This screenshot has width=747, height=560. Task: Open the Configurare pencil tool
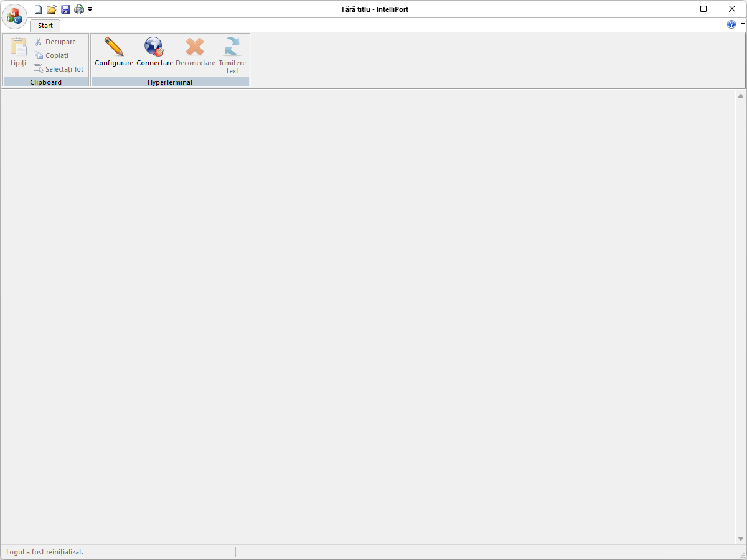pyautogui.click(x=114, y=48)
